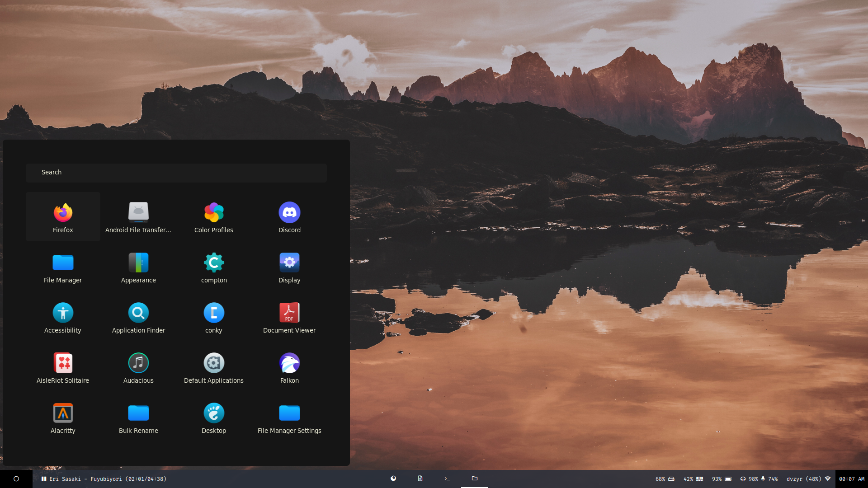This screenshot has height=488, width=868.
Task: Click the 93% battery indicator
Action: [722, 479]
